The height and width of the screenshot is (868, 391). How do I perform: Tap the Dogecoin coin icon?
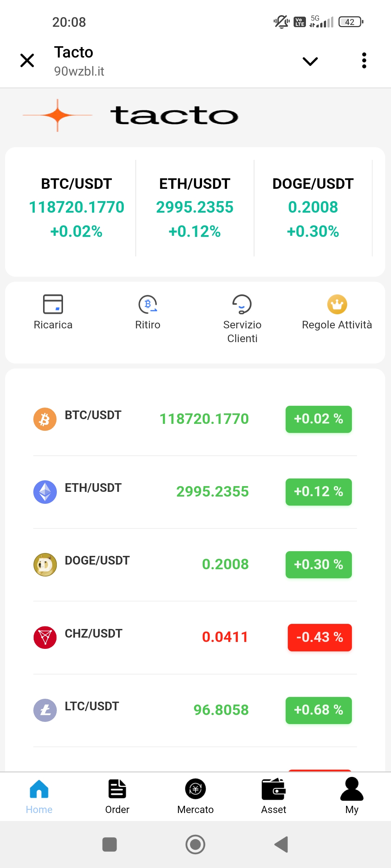pyautogui.click(x=45, y=565)
